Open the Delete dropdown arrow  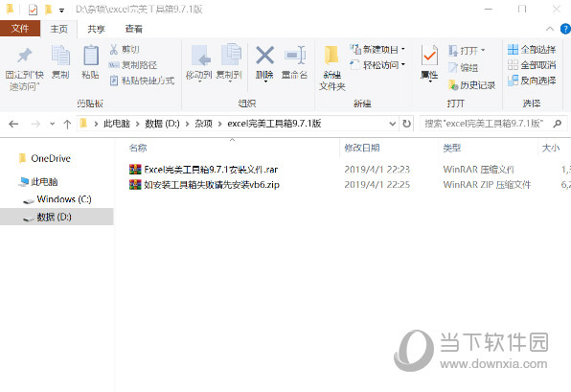[265, 81]
